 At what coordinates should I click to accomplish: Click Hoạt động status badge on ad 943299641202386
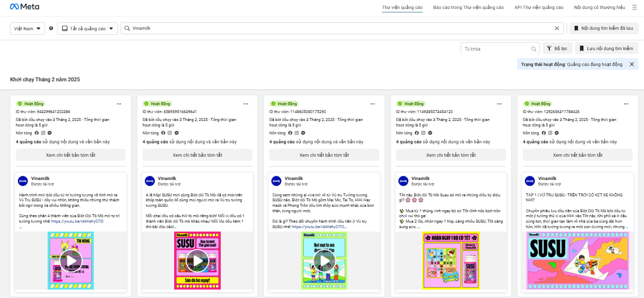coord(31,104)
